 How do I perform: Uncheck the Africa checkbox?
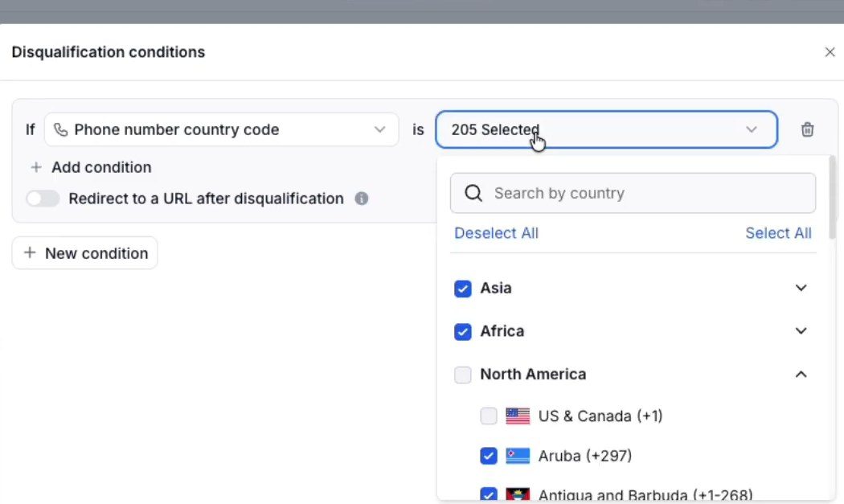(x=463, y=332)
